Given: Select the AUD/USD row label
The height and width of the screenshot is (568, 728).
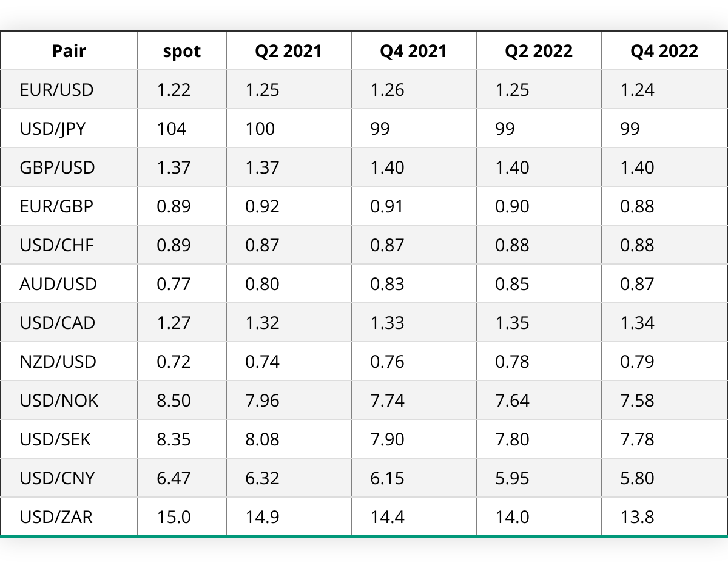Looking at the screenshot, I should coord(58,283).
